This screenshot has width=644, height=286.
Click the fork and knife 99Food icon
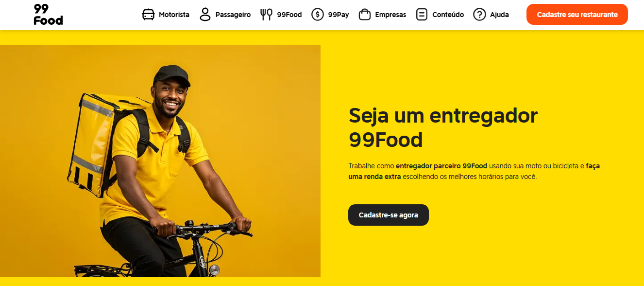click(266, 15)
